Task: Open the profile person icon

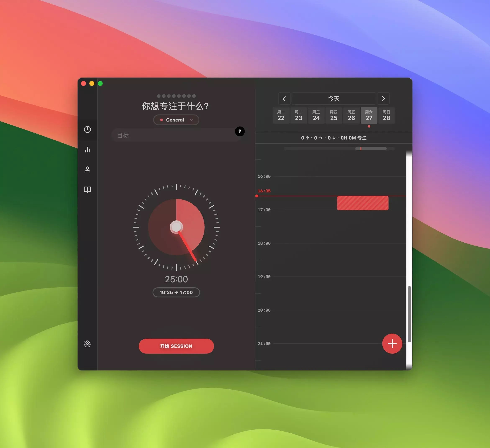Action: (87, 169)
